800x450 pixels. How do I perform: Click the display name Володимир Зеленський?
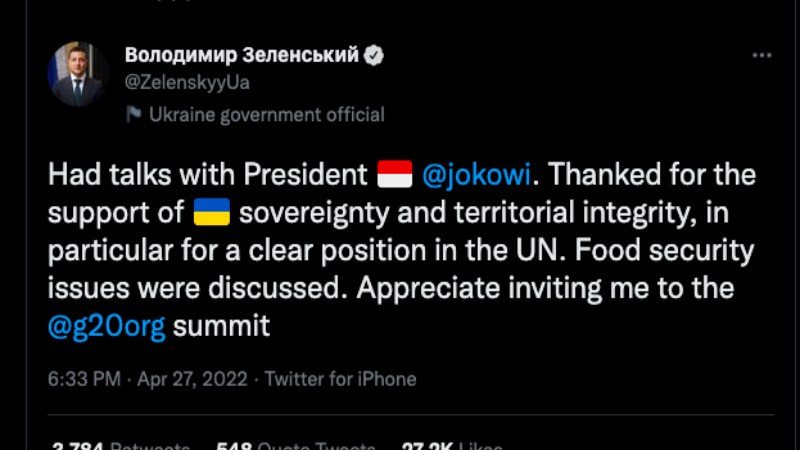coord(241,55)
